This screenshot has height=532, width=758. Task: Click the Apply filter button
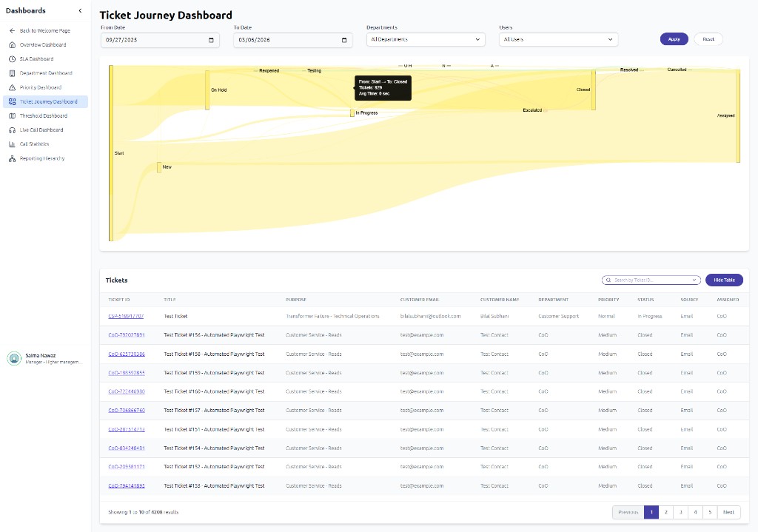[x=674, y=39]
